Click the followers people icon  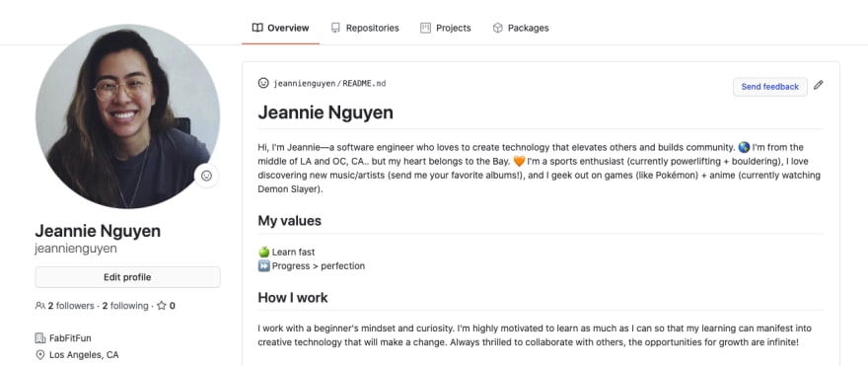click(x=39, y=306)
